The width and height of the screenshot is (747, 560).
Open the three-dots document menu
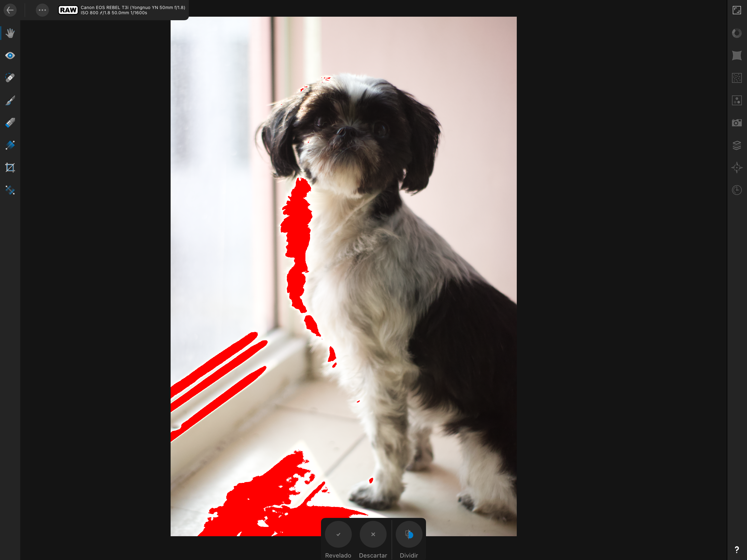pos(42,10)
